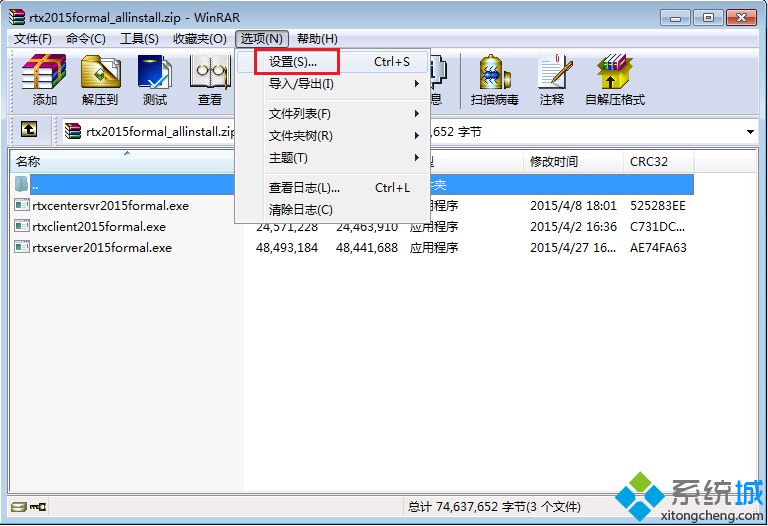Click the parent folder '..' icon
The image size is (768, 526).
click(22, 184)
